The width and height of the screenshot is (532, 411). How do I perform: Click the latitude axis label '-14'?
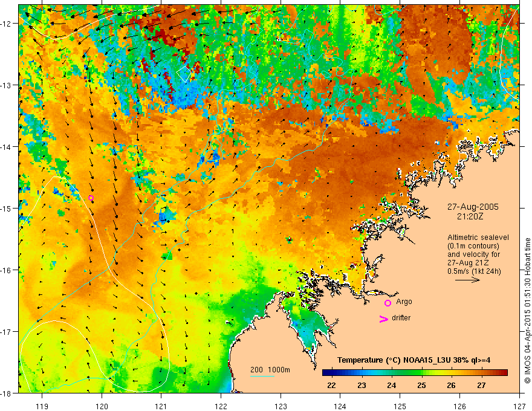(7, 146)
